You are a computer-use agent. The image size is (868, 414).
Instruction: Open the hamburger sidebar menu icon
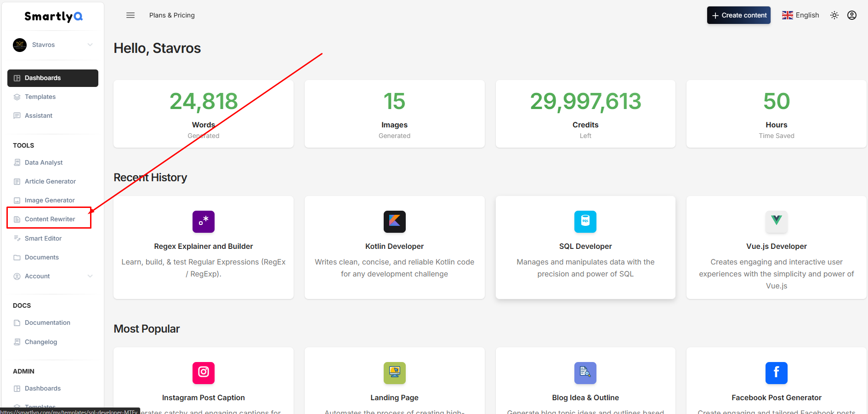click(130, 15)
